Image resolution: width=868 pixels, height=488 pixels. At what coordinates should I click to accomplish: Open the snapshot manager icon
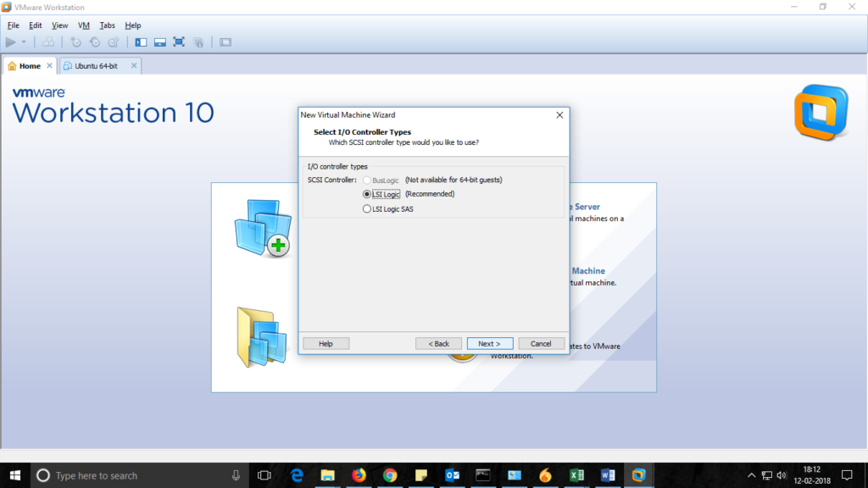point(114,42)
